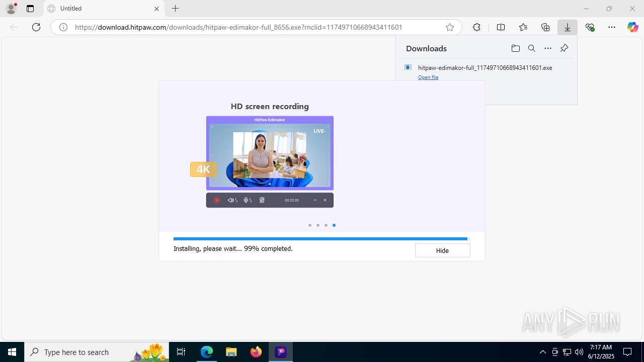Open the Extensions puzzle icon
Viewport: 644px width, 362px height.
tap(476, 27)
